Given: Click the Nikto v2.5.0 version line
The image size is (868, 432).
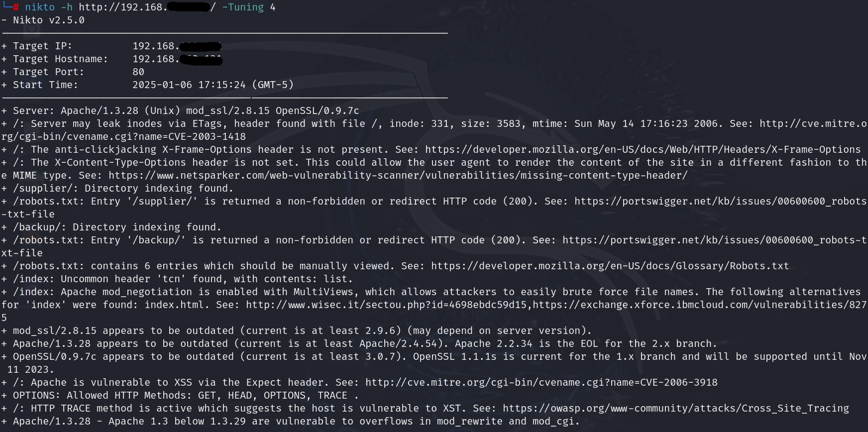Looking at the screenshot, I should pos(49,20).
